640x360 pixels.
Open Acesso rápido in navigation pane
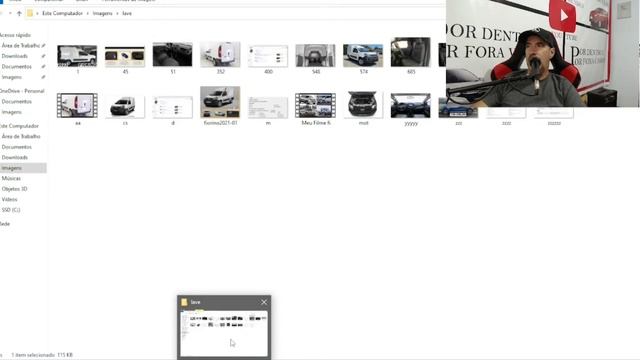16,35
